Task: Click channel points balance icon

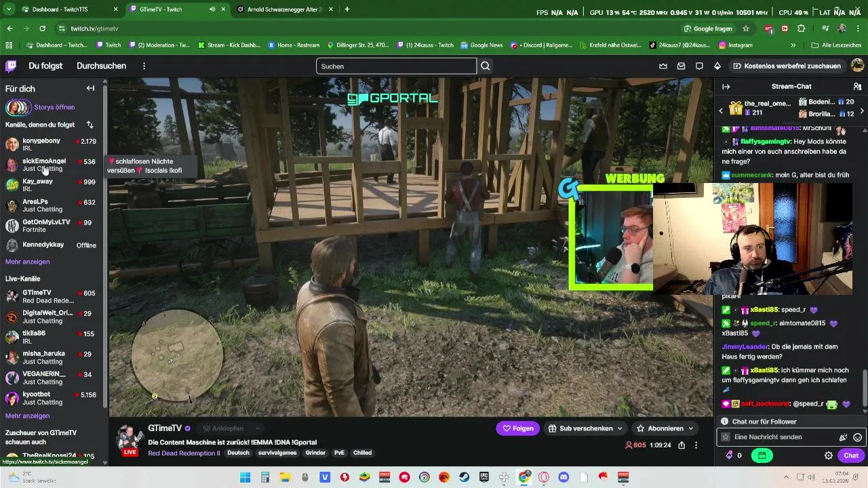Action: 730,455
